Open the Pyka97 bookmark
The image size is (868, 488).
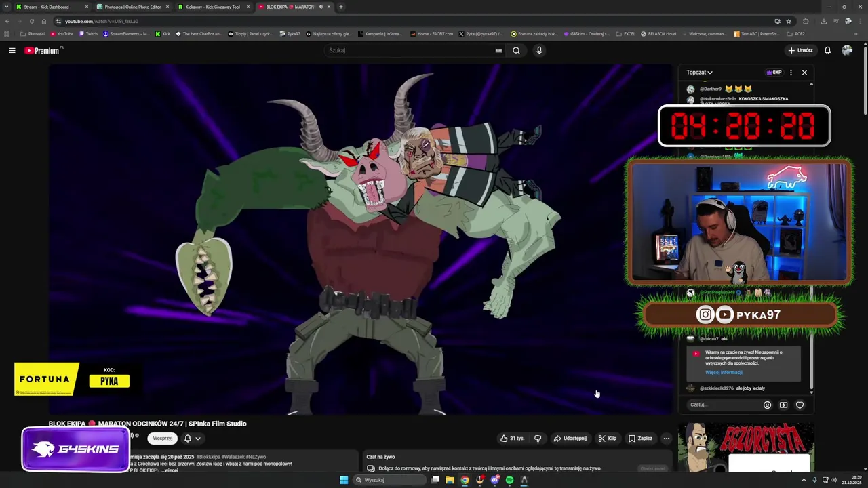click(x=290, y=33)
